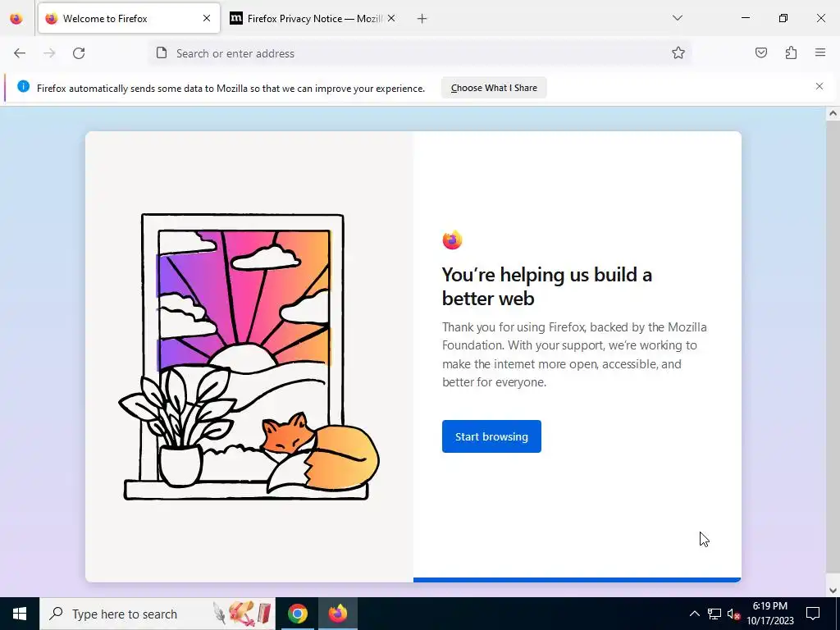840x630 pixels.
Task: Open Google Chrome from the taskbar
Action: 297,614
